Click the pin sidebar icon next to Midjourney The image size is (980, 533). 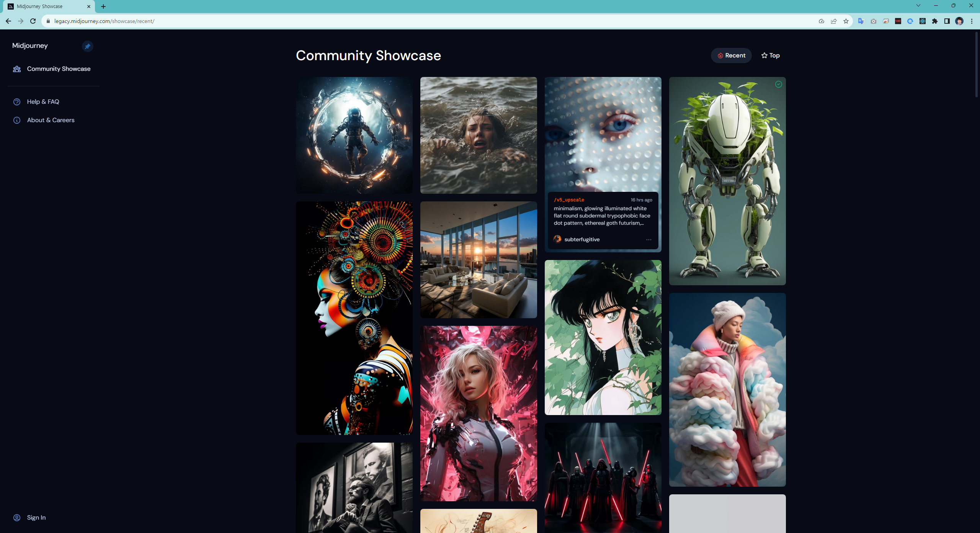(88, 46)
